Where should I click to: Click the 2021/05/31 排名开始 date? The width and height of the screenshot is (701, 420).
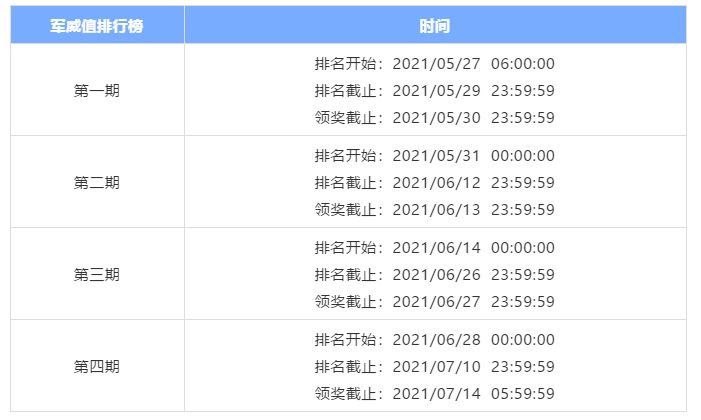tap(437, 156)
